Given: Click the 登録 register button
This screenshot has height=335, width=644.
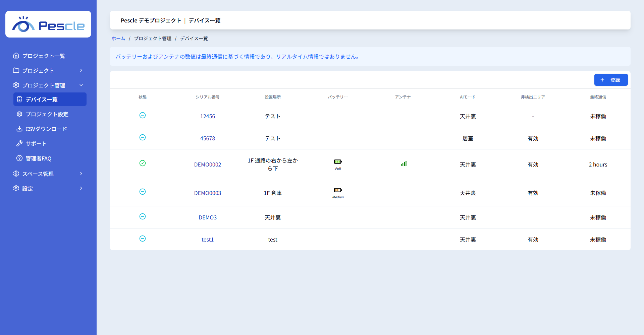Looking at the screenshot, I should click(x=611, y=80).
